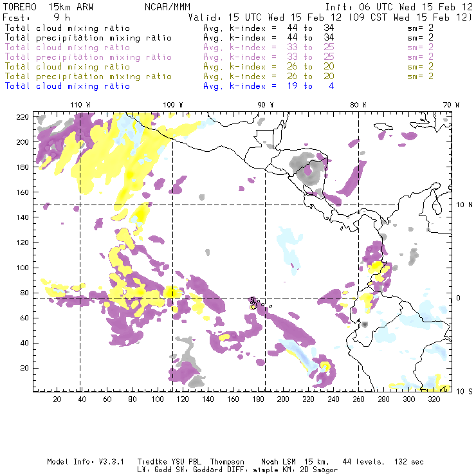Click the olive "Total cloud mixing ratio" legend line
The height and width of the screenshot is (476, 476).
(68, 67)
